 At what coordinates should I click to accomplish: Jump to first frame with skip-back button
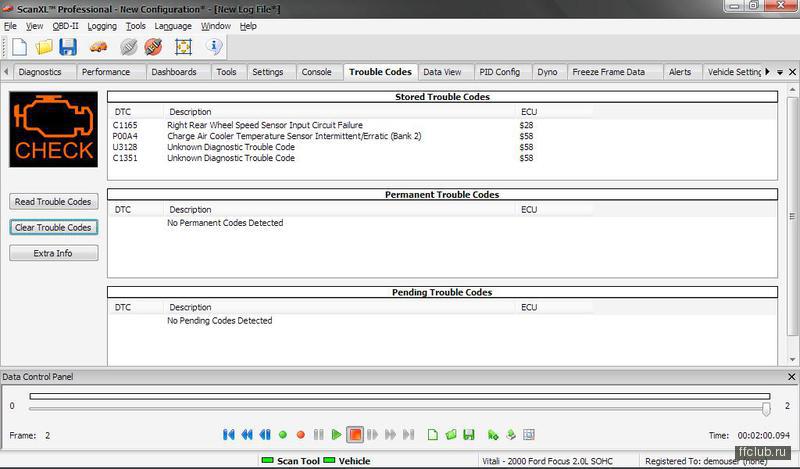pyautogui.click(x=228, y=435)
